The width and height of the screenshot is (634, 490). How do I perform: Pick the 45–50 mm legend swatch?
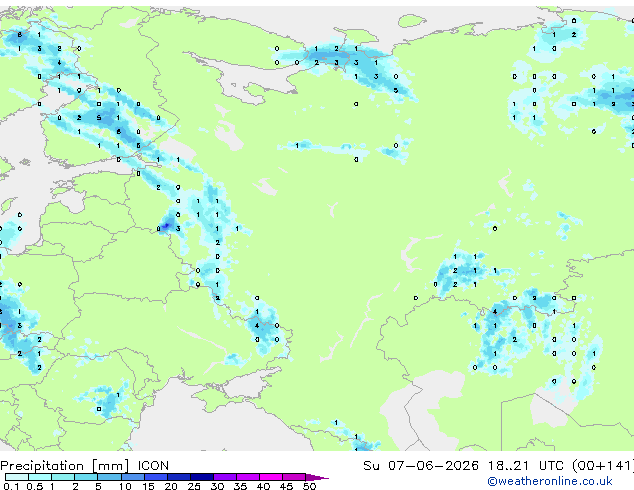(294, 477)
